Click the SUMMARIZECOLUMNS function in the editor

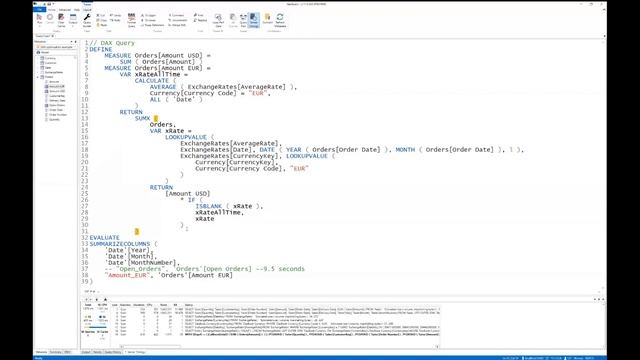tap(120, 244)
